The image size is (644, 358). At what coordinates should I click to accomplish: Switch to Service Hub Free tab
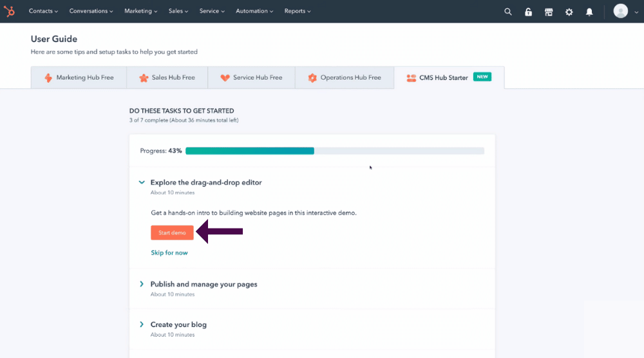click(251, 78)
